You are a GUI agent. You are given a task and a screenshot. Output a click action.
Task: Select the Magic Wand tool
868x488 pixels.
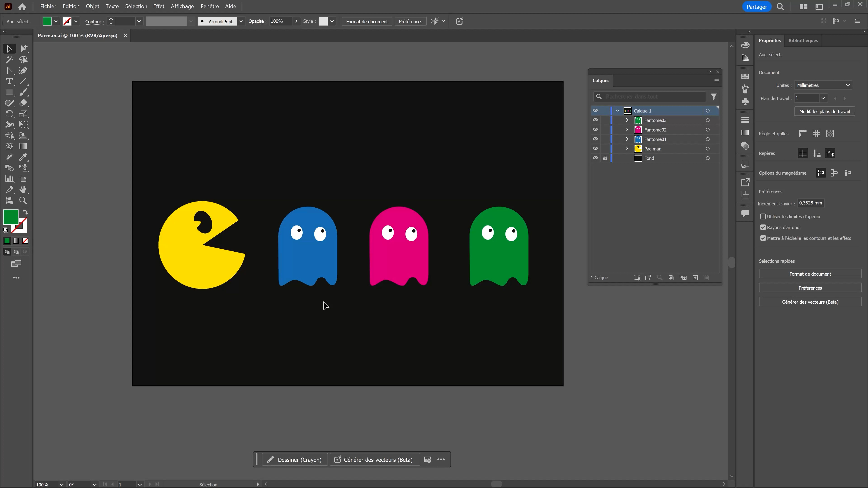9,60
